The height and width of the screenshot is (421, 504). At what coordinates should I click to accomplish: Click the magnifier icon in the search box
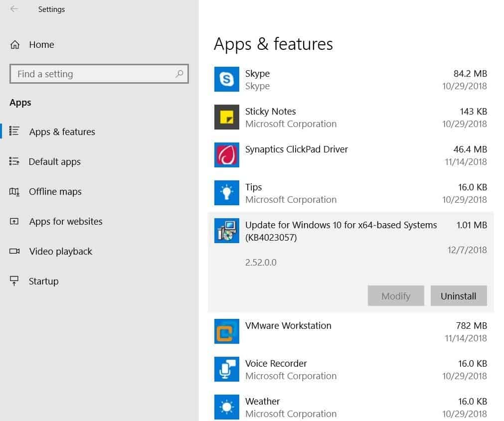tap(179, 74)
